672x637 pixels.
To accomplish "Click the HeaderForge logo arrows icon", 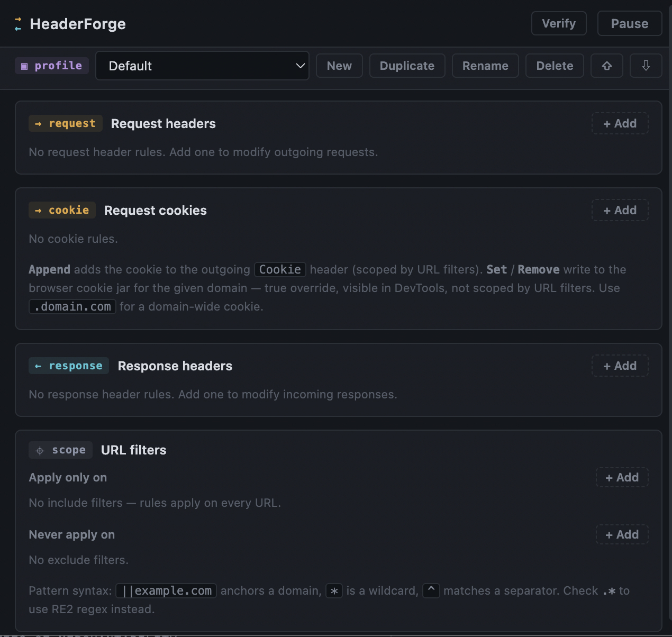I will (x=18, y=24).
